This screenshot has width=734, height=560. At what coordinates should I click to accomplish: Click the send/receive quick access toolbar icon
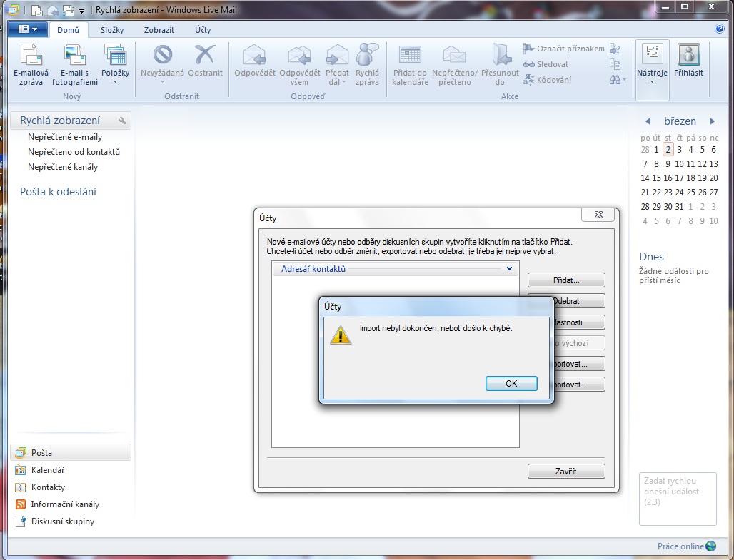(69, 10)
